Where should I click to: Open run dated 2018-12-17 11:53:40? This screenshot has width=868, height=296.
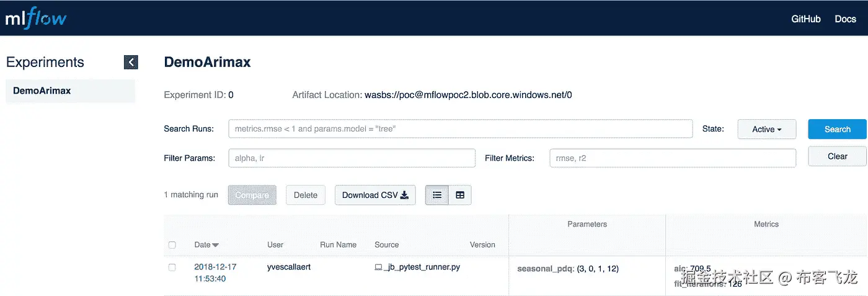pyautogui.click(x=215, y=273)
